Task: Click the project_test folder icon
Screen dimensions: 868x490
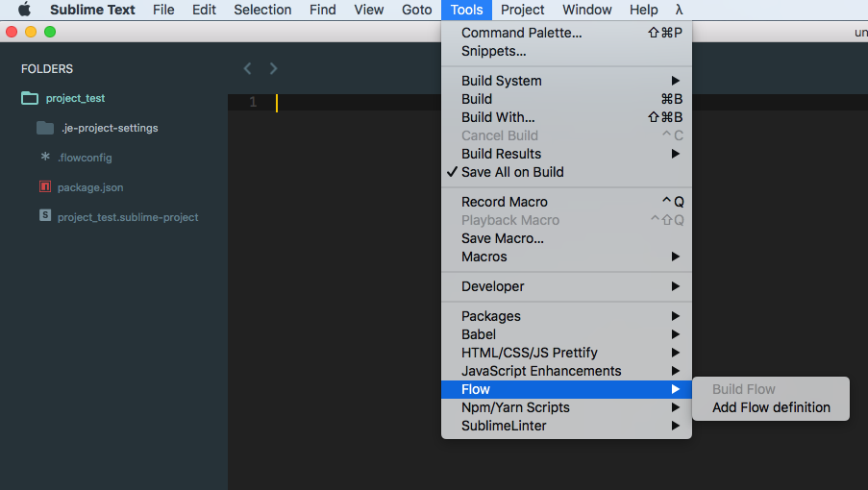Action: (30, 98)
